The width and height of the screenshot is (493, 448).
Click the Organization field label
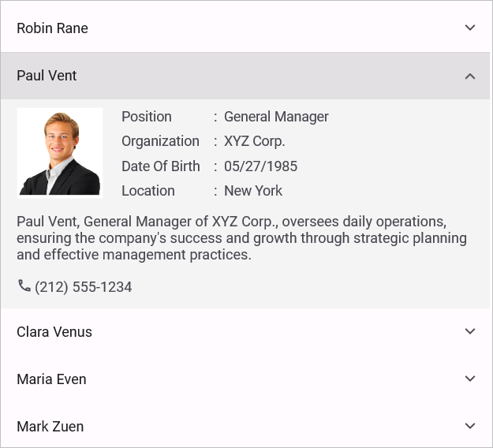(x=160, y=141)
